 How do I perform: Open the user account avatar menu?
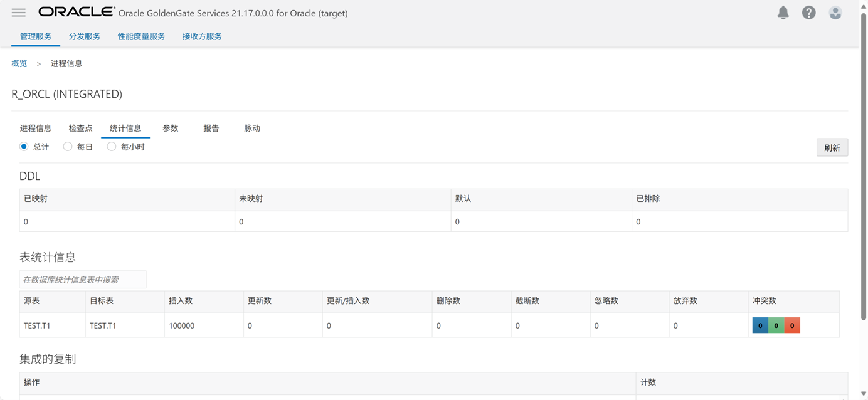tap(835, 13)
